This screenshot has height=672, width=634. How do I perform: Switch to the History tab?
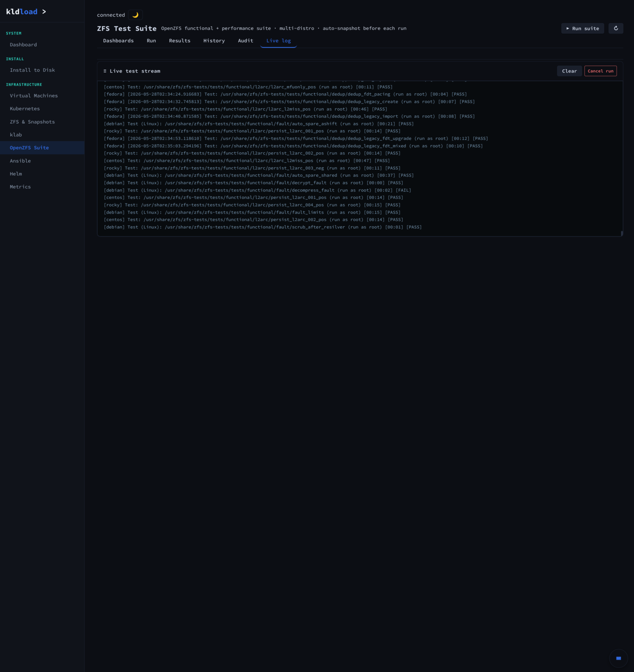pyautogui.click(x=214, y=41)
